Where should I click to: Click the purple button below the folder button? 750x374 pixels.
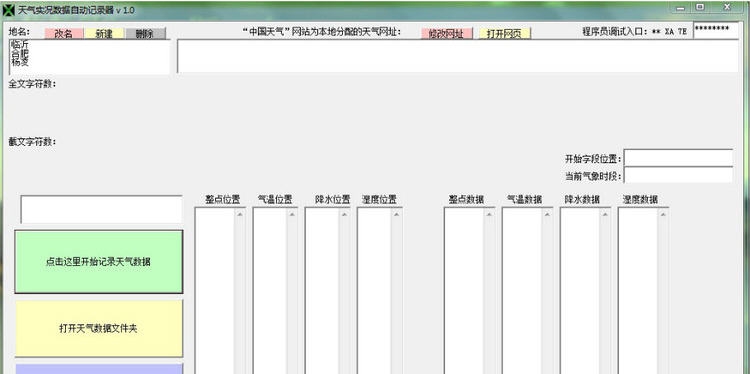99,369
